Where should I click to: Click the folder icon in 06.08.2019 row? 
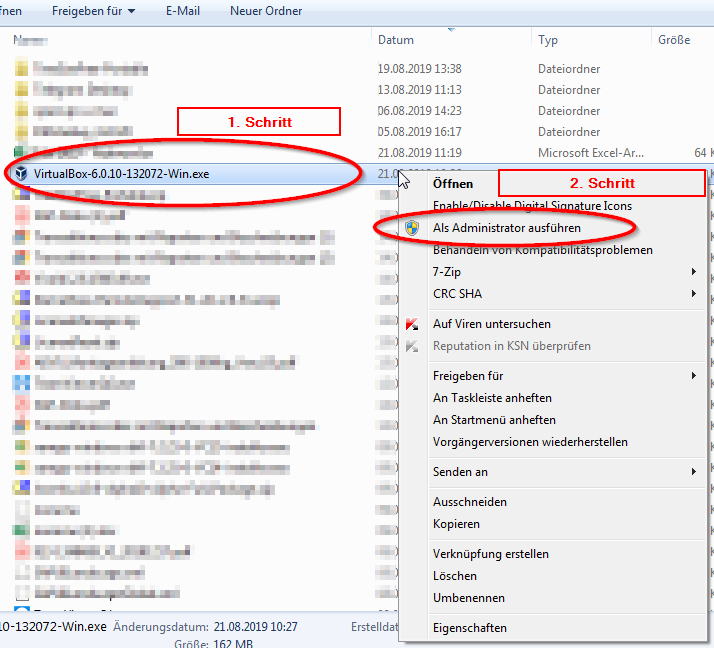21,111
